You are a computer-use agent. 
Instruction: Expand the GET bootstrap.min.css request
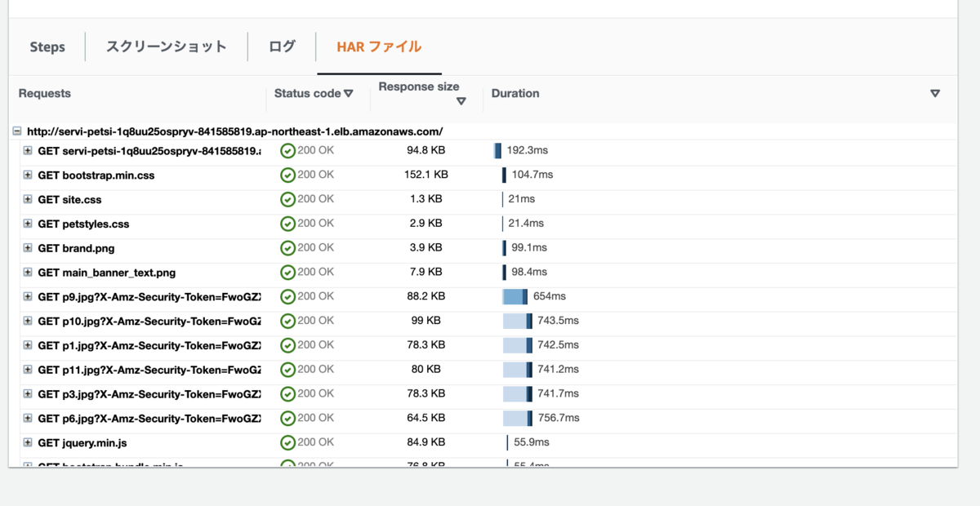(28, 175)
